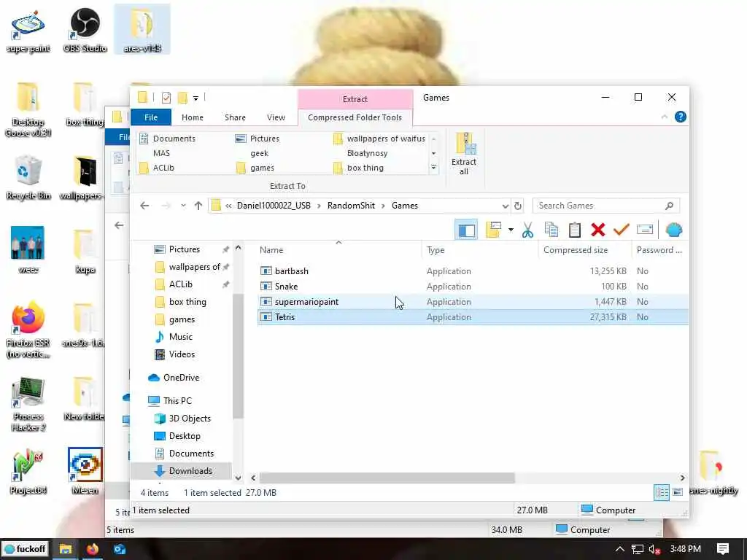
Task: Choose geek as extract destination
Action: [259, 153]
